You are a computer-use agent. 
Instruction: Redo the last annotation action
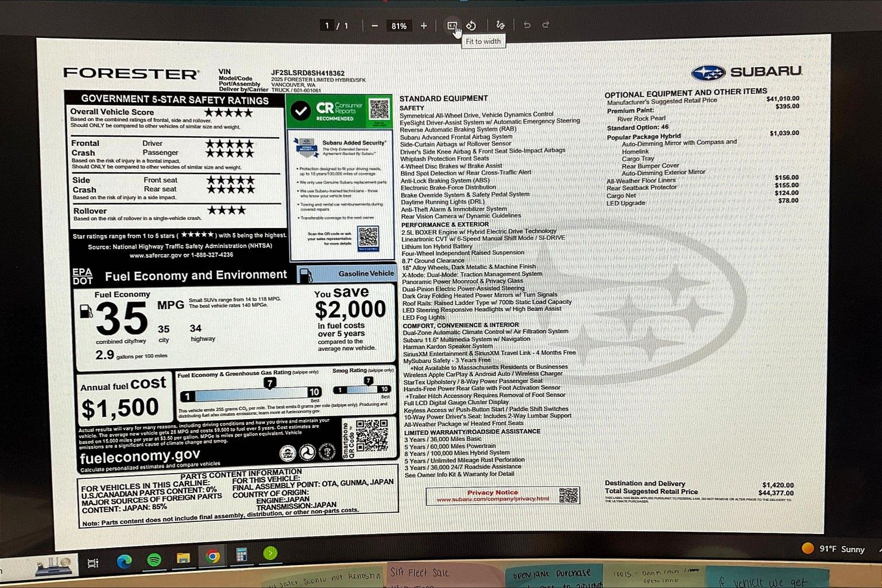(x=546, y=25)
